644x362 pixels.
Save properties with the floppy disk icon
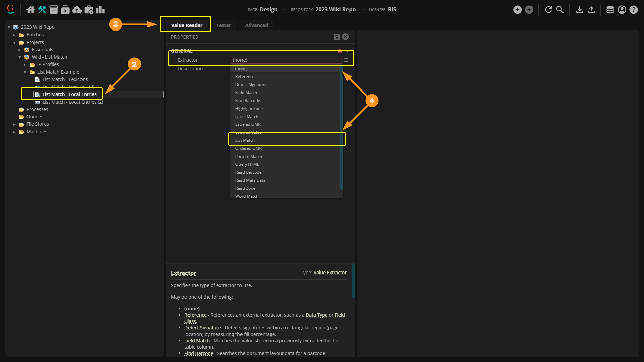pos(337,37)
